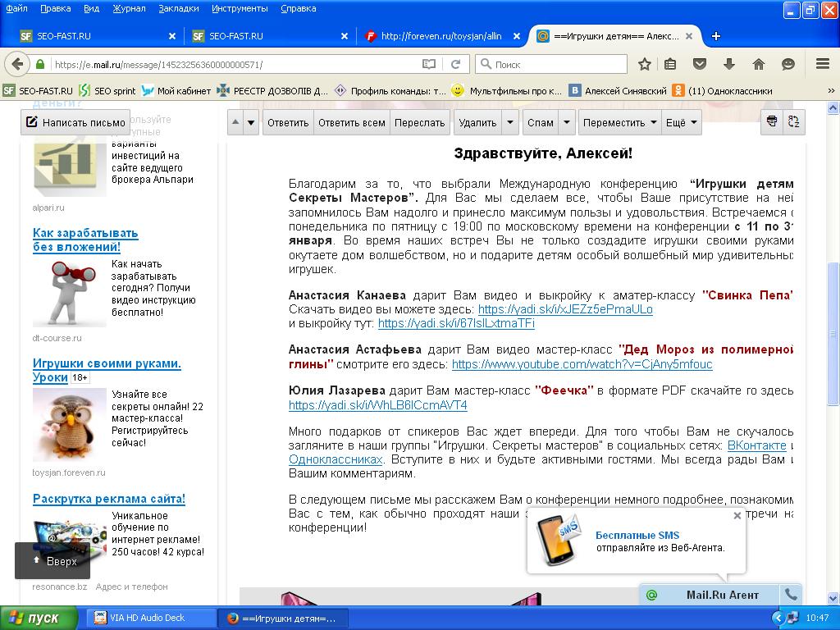The width and height of the screenshot is (840, 630).
Task: Click the Ответить button
Action: [288, 122]
